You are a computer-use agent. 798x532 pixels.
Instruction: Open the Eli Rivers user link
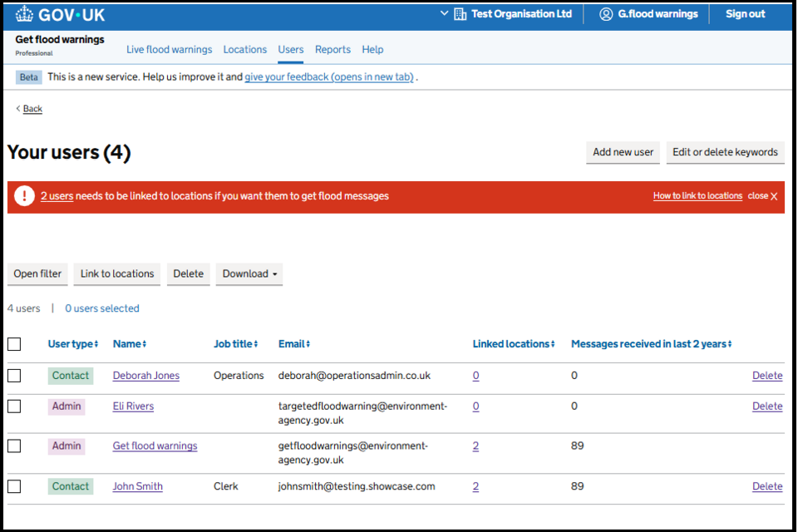click(133, 406)
